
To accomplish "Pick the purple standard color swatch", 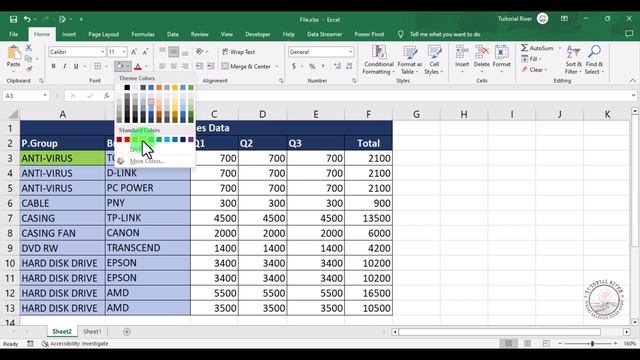I will point(191,140).
